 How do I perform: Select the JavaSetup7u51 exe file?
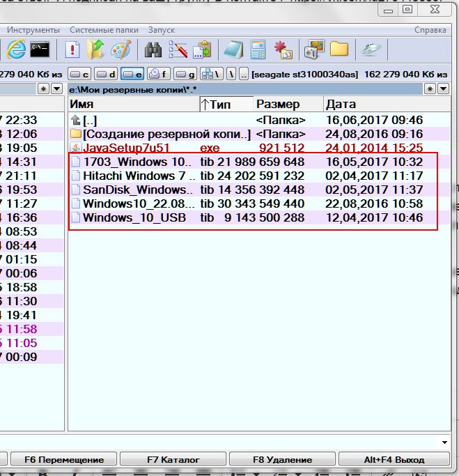pyautogui.click(x=259, y=148)
